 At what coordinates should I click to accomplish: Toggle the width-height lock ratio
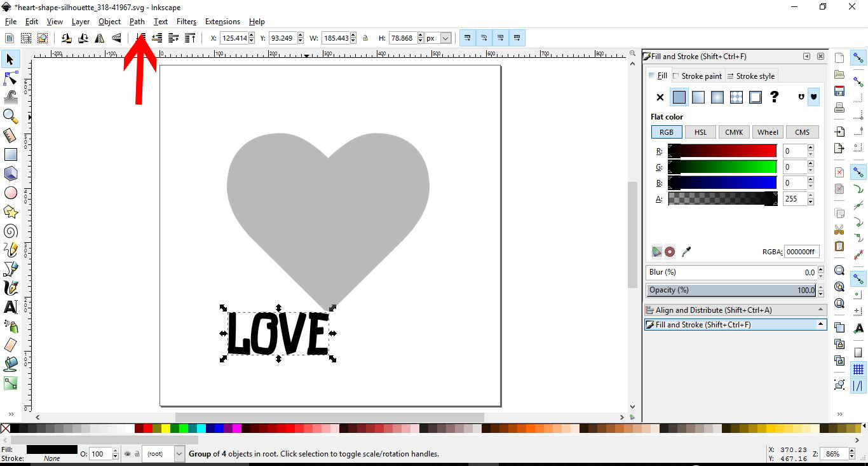coord(365,38)
